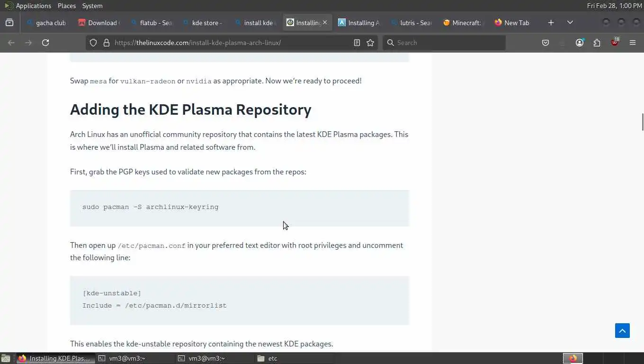Go forward with the browser arrow button
This screenshot has height=364, width=644.
pyautogui.click(x=28, y=43)
